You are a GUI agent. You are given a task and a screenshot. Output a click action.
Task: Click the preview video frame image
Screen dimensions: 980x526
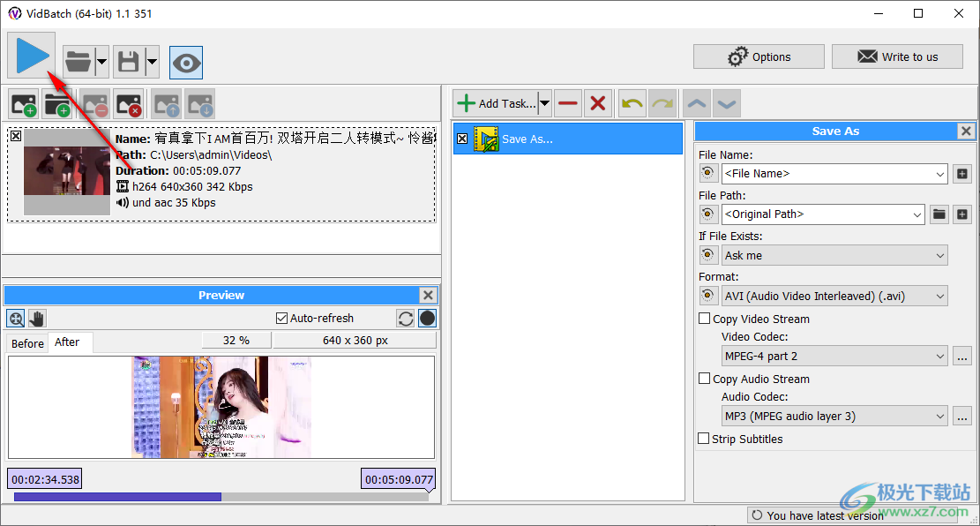point(221,407)
